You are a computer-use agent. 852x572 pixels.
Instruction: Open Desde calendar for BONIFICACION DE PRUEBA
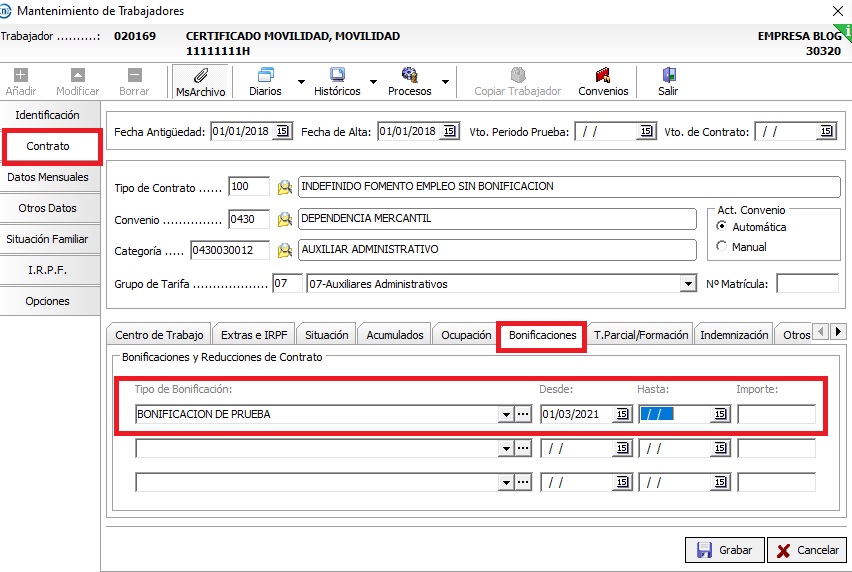click(623, 414)
